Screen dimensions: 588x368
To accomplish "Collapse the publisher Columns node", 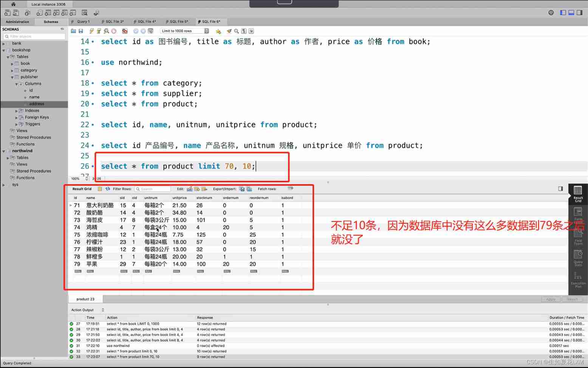I will (17, 84).
